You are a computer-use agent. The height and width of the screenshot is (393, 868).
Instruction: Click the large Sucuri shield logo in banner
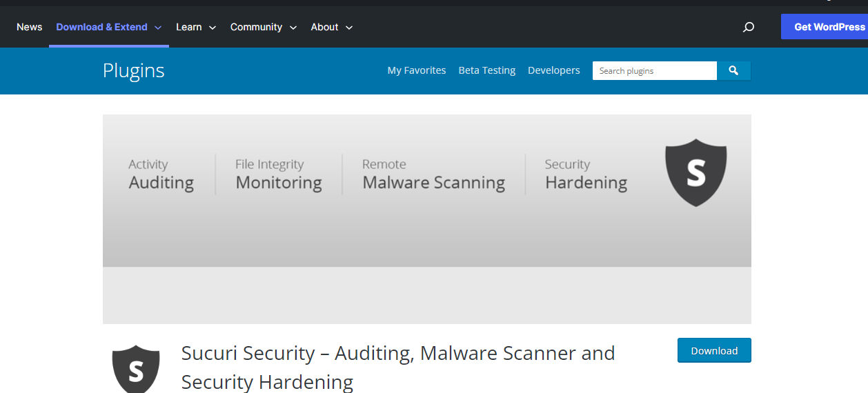click(696, 173)
